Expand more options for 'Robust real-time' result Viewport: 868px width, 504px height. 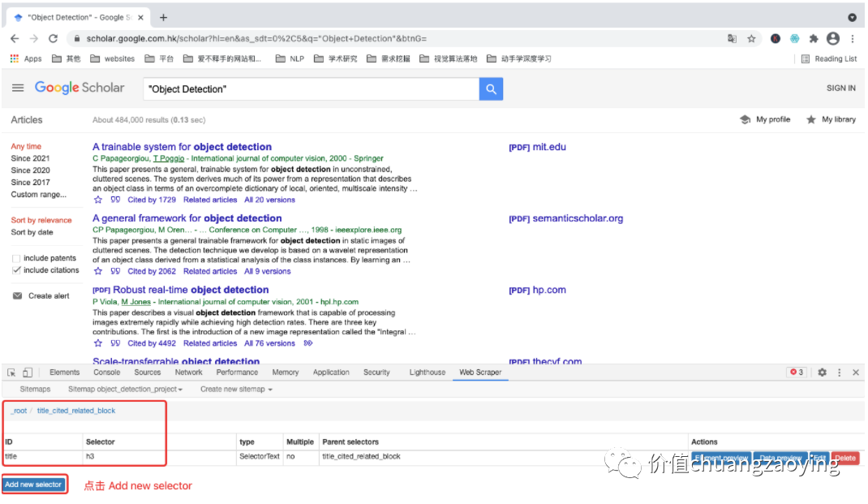tap(308, 343)
